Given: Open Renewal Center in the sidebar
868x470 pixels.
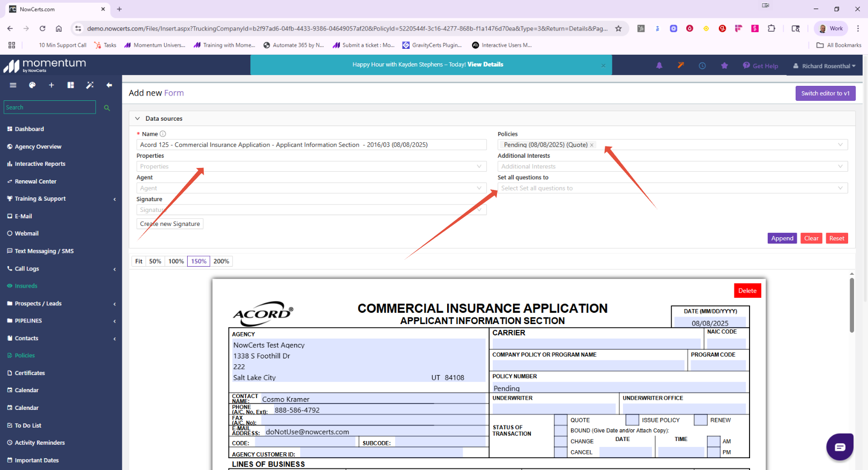Looking at the screenshot, I should 35,182.
